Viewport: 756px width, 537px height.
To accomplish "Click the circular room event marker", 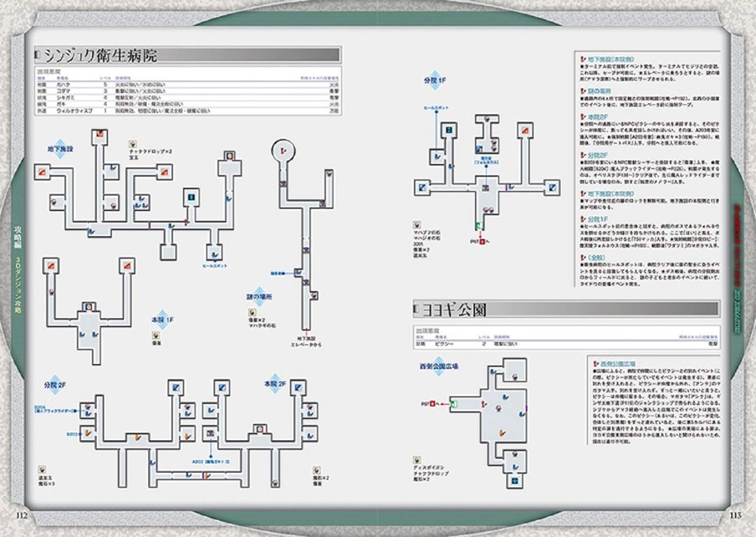I will [285, 150].
